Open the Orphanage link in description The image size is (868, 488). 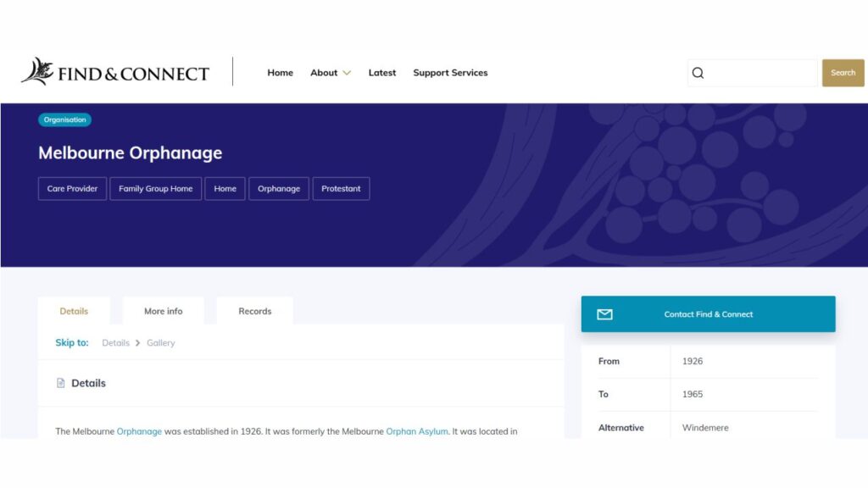(x=139, y=431)
